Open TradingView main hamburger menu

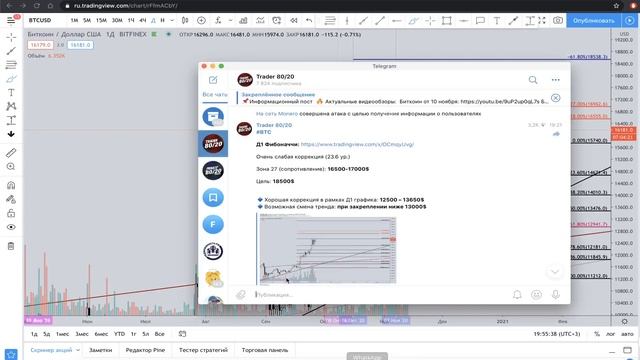[x=11, y=20]
